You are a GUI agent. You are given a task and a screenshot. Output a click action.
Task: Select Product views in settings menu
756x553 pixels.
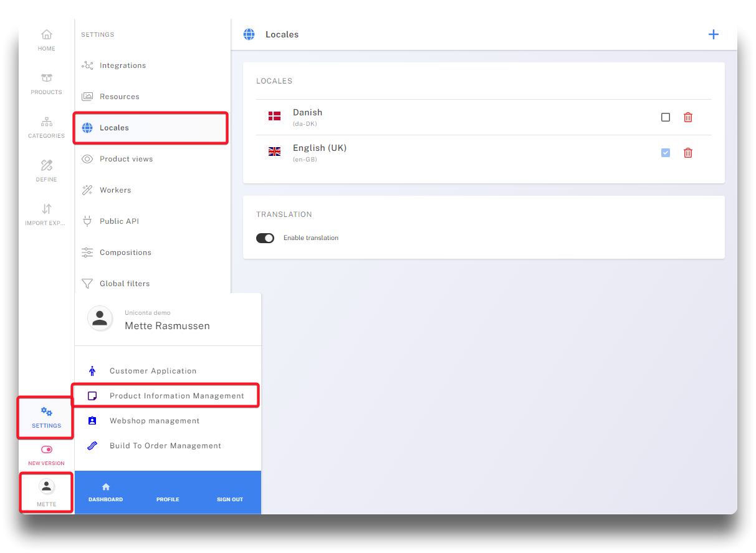[x=126, y=159]
